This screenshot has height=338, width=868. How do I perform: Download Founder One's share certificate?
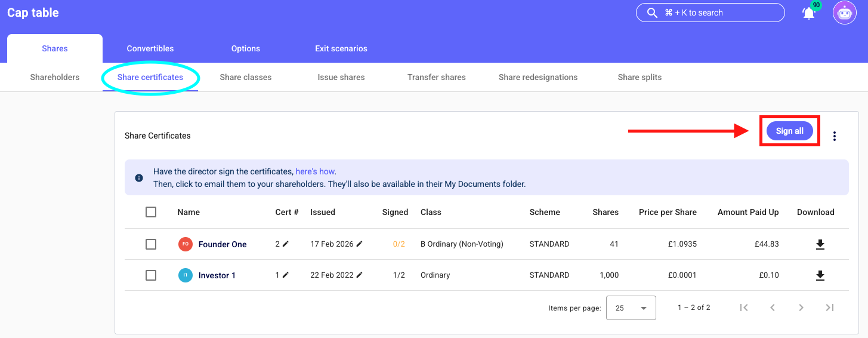pos(820,244)
